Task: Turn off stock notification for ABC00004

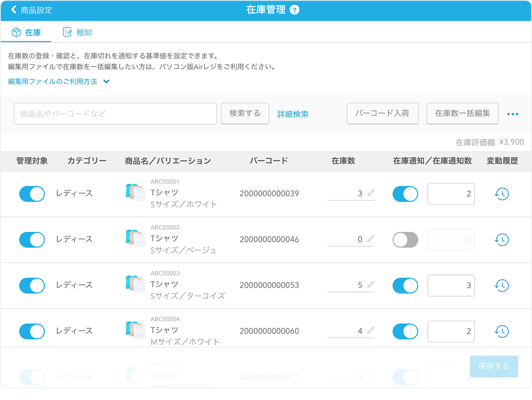Action: pos(405,331)
